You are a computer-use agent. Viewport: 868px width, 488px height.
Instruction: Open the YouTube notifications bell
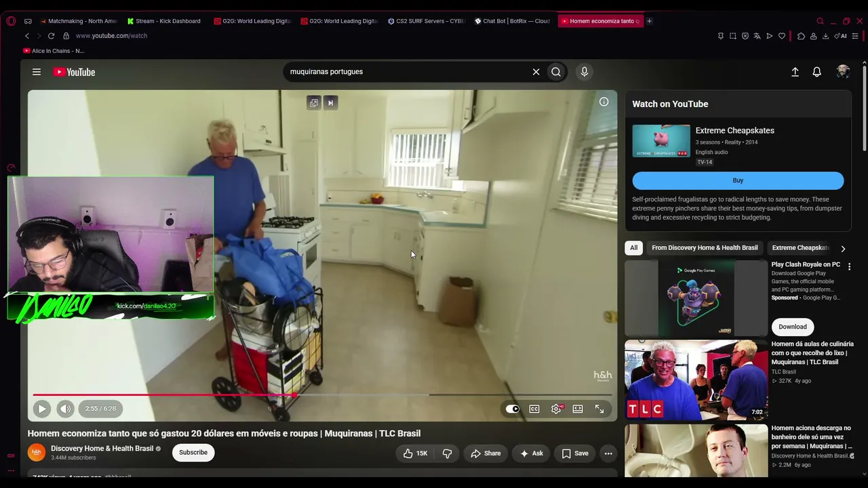(x=816, y=72)
